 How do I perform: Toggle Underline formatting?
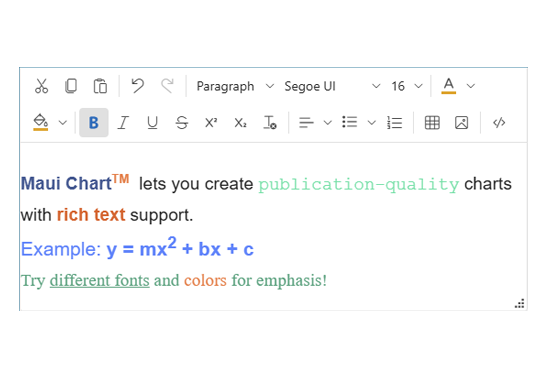coord(152,123)
